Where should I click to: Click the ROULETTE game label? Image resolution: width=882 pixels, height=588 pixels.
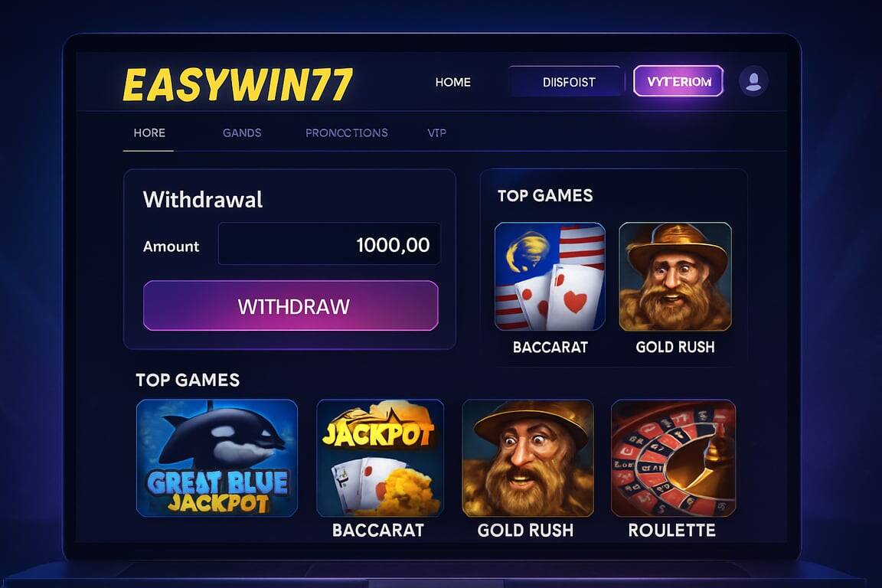(671, 530)
